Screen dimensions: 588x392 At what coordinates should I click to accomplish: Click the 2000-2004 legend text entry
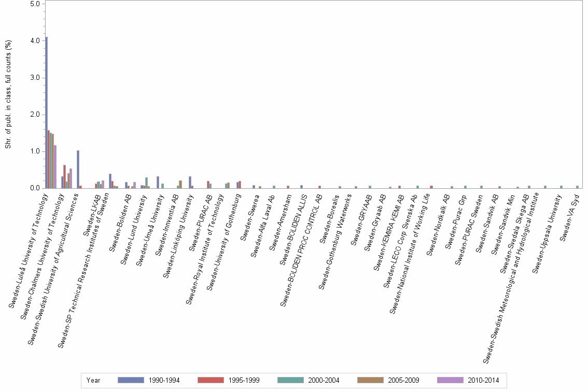pos(324,380)
